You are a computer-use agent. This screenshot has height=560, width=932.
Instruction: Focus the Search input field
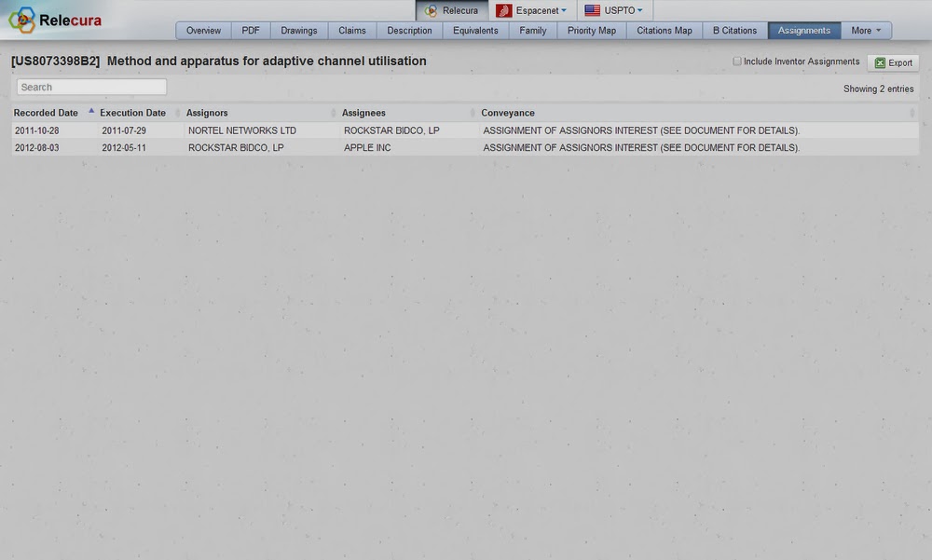point(91,87)
